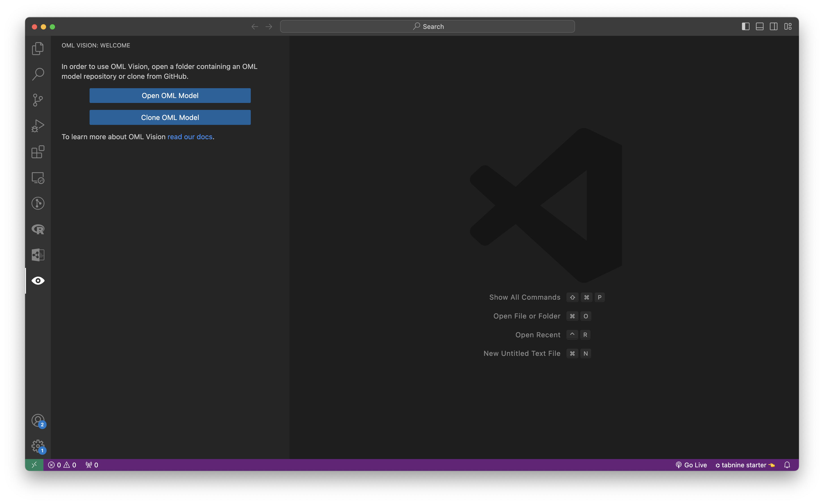Toggle bottom panel visibility

[x=760, y=26]
